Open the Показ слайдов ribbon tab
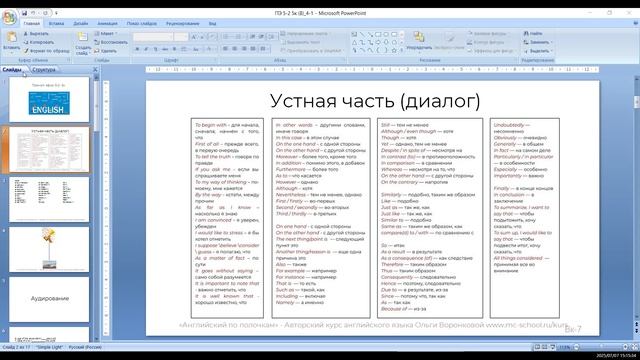640x360 pixels. (x=142, y=24)
